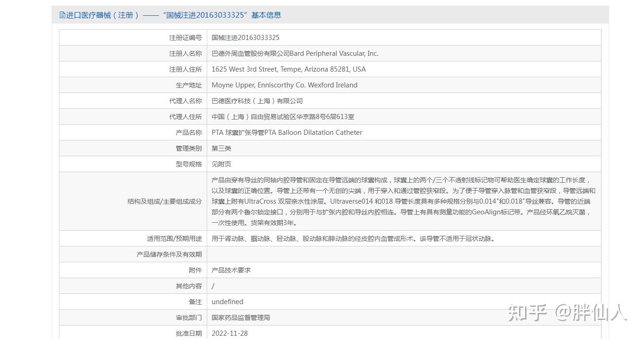
Task: Select agent name 巴德医疗科技（上海）有限公司
Action: point(257,101)
